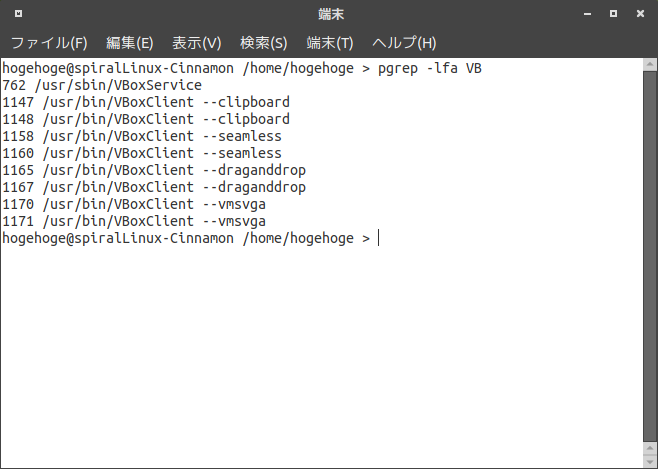Click the line with PID 1158 --seamless
The image size is (658, 469).
pyautogui.click(x=142, y=136)
